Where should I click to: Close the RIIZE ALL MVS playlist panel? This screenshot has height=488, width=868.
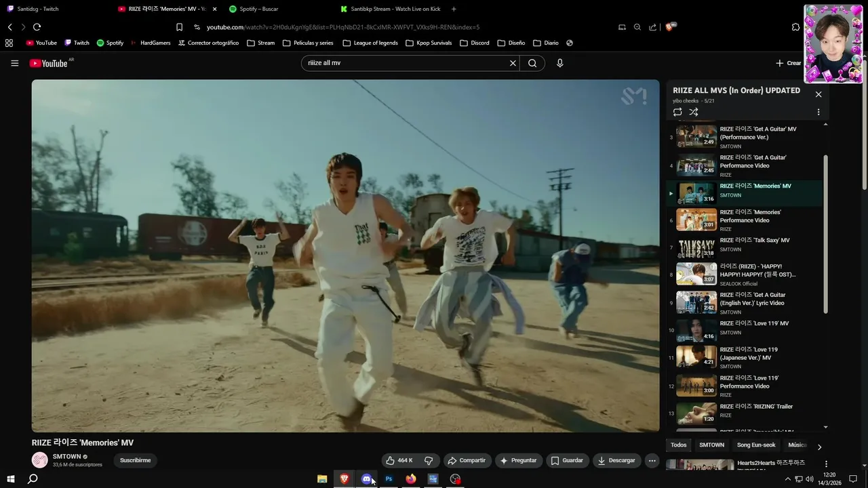pyautogui.click(x=818, y=94)
